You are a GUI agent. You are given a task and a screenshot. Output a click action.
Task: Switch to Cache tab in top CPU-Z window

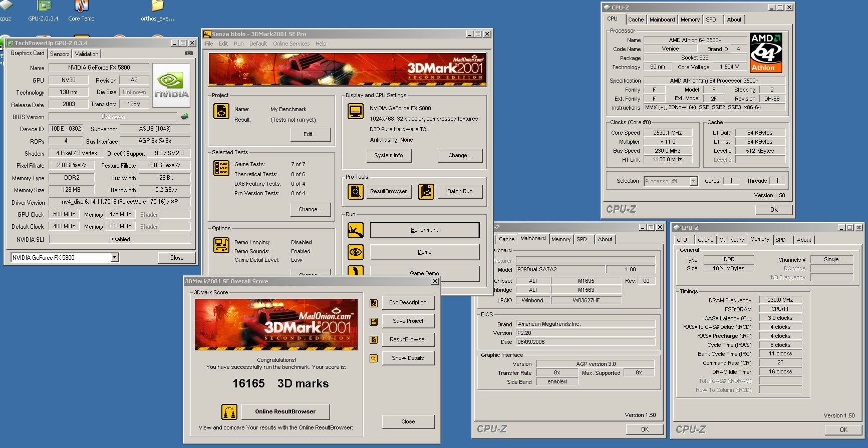click(x=636, y=20)
